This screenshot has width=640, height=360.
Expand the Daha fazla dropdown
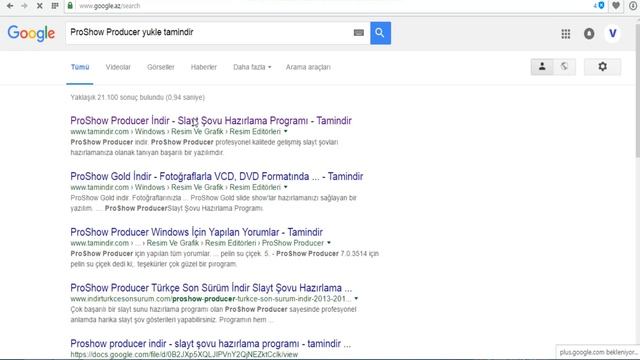pos(252,67)
